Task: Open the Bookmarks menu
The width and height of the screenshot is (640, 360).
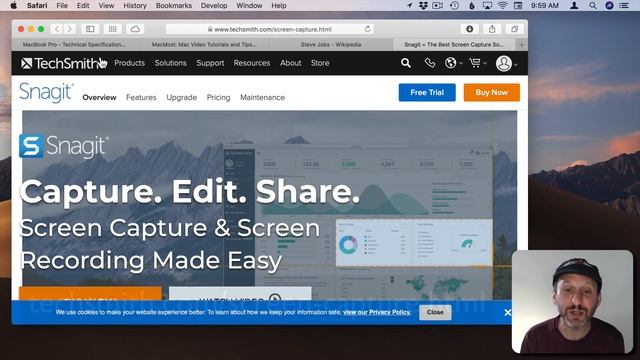Action: (x=173, y=5)
